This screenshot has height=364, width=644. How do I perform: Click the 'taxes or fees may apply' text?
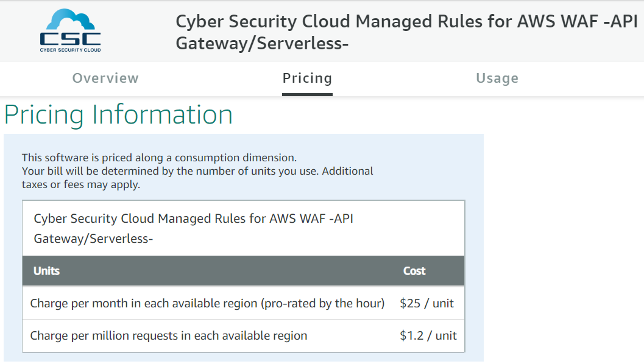pos(80,184)
